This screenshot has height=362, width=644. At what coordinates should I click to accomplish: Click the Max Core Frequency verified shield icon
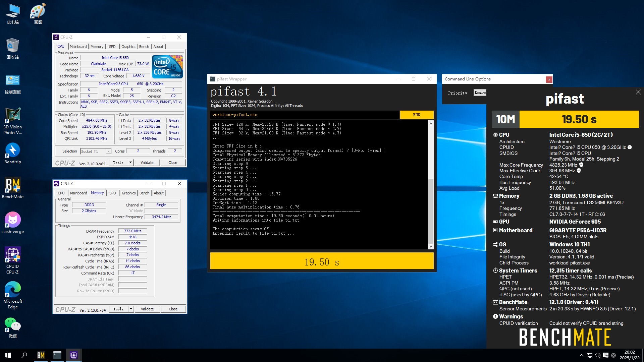(581, 165)
